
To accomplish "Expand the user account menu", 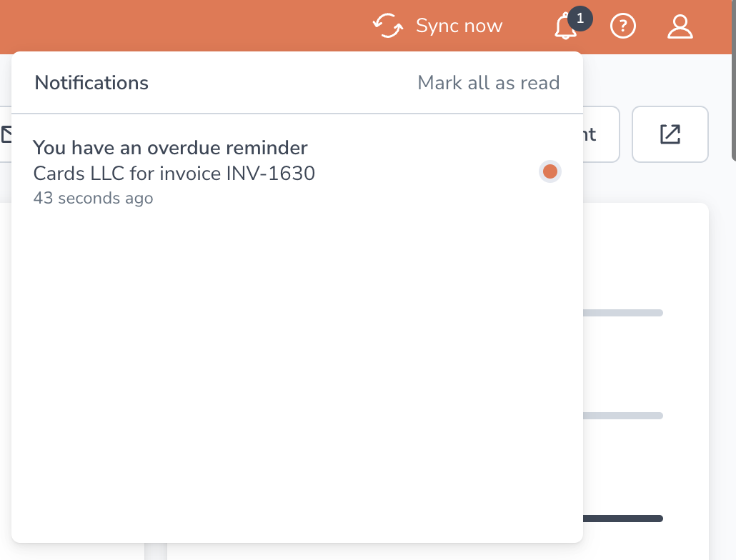I will tap(680, 26).
